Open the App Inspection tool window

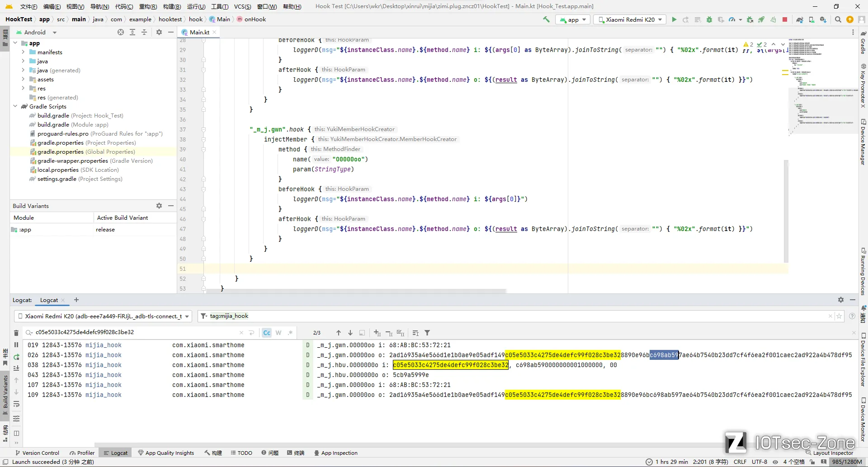[x=335, y=453]
